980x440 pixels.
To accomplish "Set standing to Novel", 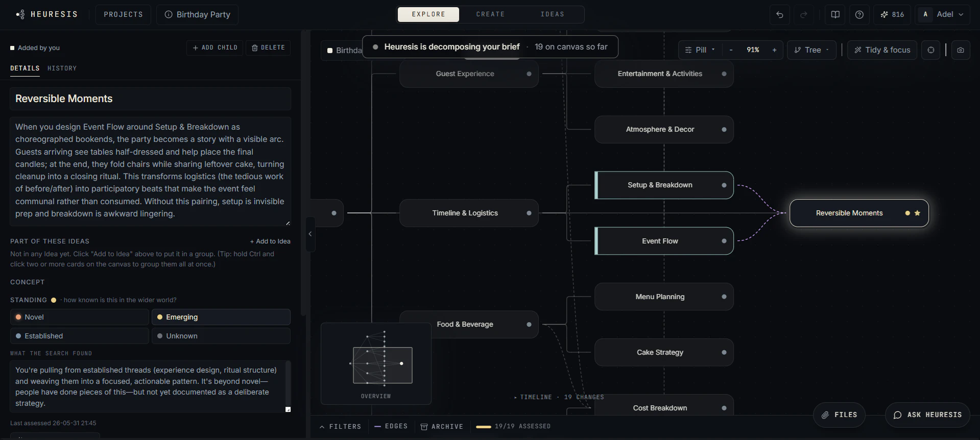I will pyautogui.click(x=80, y=317).
